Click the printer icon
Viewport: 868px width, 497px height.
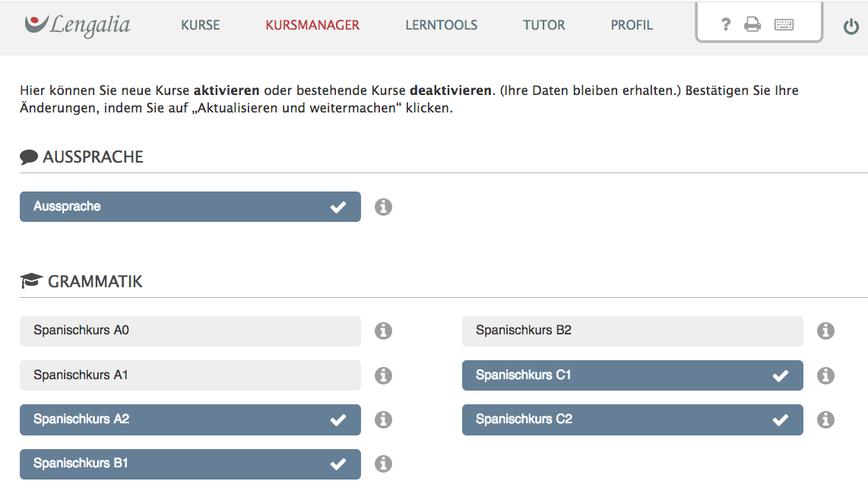tap(752, 25)
